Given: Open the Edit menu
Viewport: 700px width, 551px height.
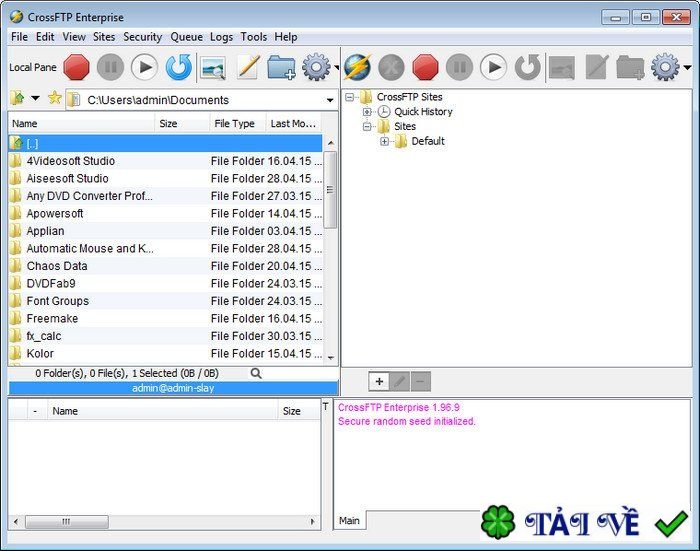Looking at the screenshot, I should click(x=45, y=37).
